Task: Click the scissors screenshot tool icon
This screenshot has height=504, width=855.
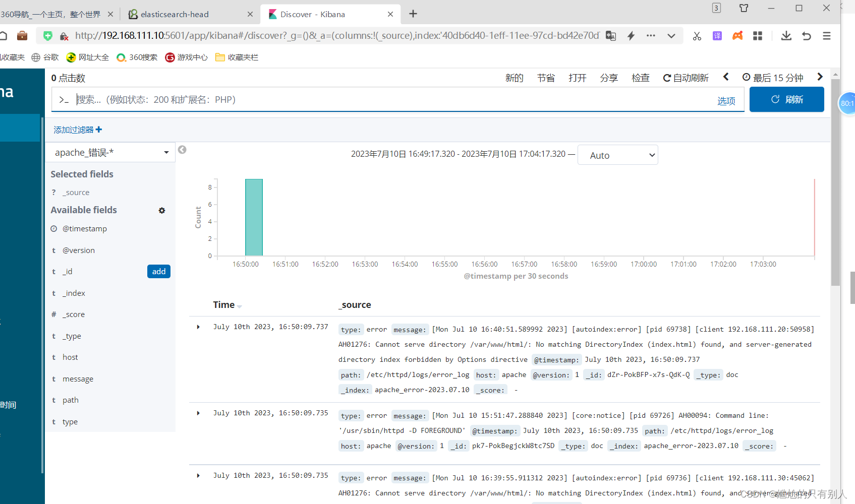Action: [x=697, y=36]
